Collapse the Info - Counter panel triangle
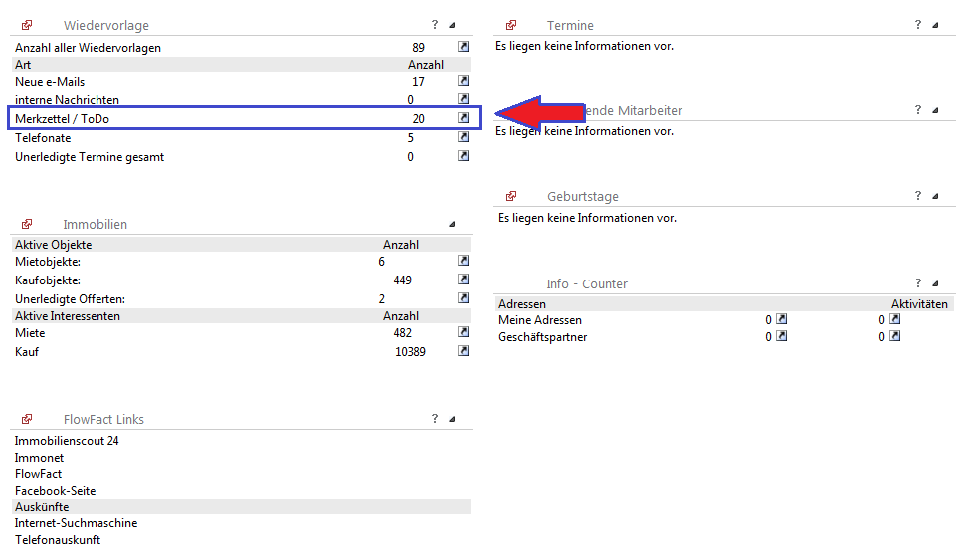 point(935,284)
